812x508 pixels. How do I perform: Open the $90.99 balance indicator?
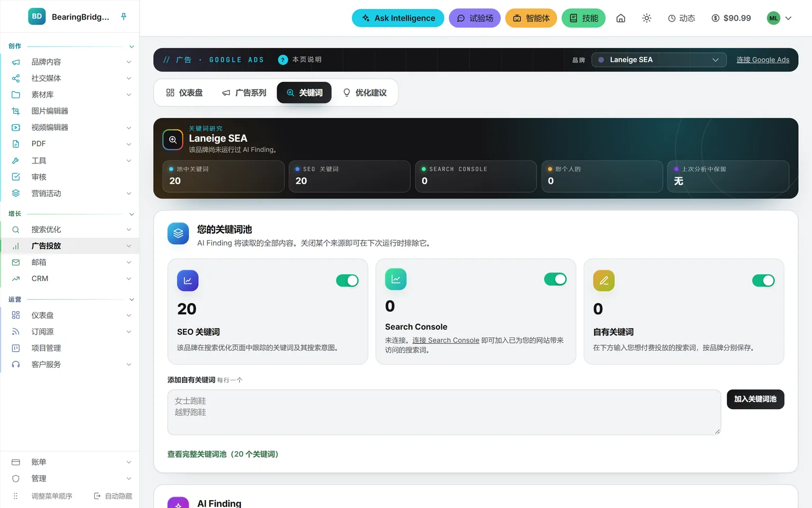pos(731,18)
